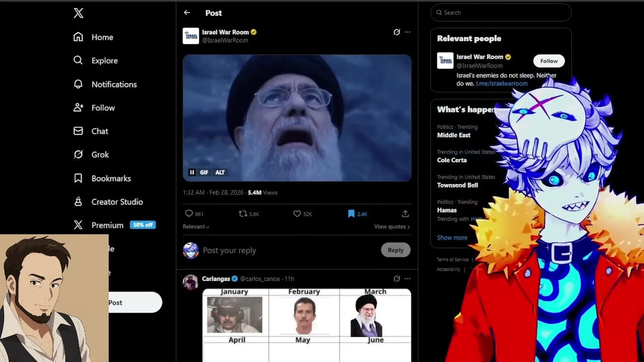This screenshot has height=362, width=644.
Task: Pause the GIF playback
Action: [x=192, y=172]
